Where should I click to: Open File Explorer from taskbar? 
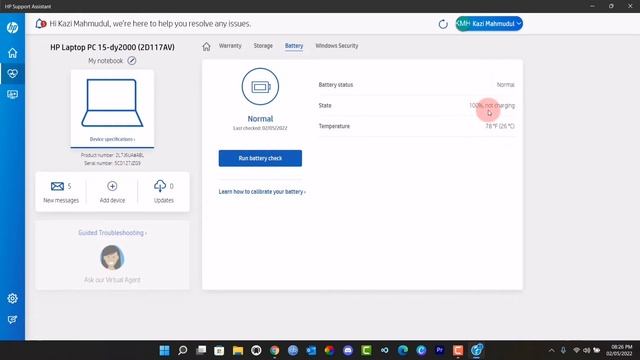238,350
